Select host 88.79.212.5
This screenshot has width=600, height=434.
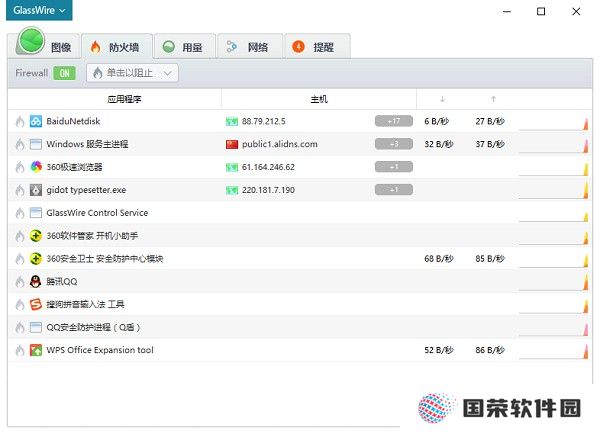coord(264,121)
